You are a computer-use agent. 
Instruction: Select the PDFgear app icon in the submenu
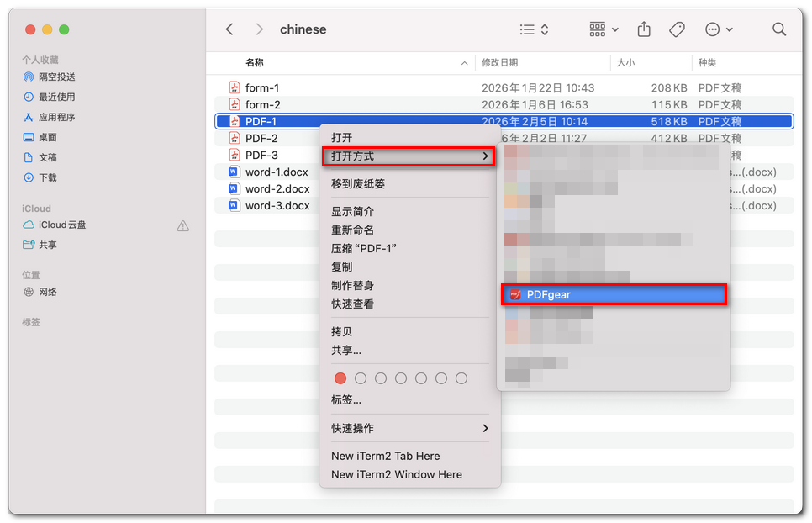(x=514, y=294)
